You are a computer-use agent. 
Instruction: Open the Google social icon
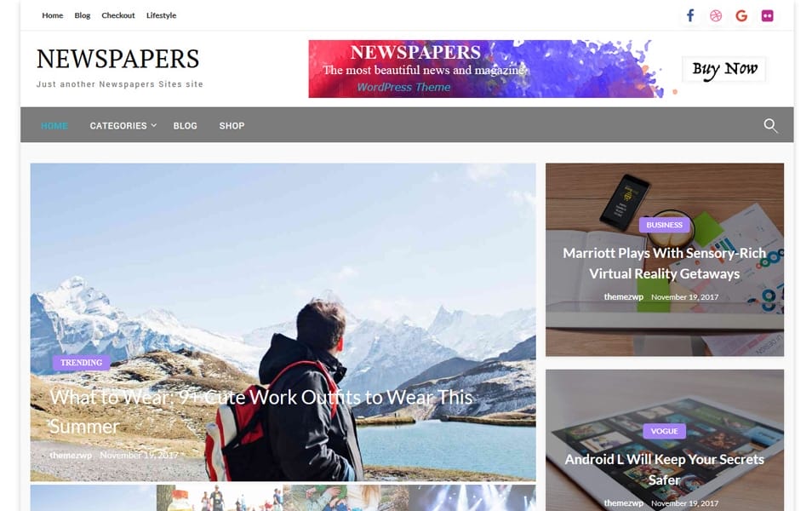coord(741,15)
